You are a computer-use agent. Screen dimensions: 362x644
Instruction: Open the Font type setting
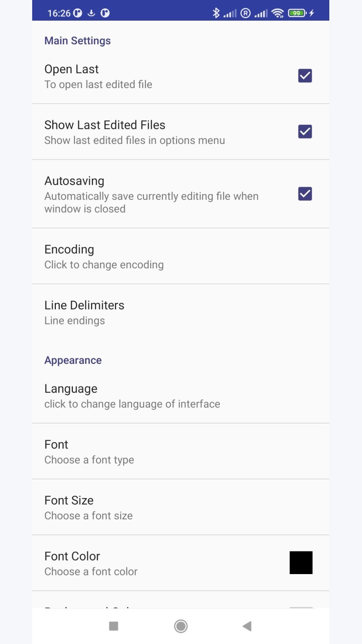[180, 451]
